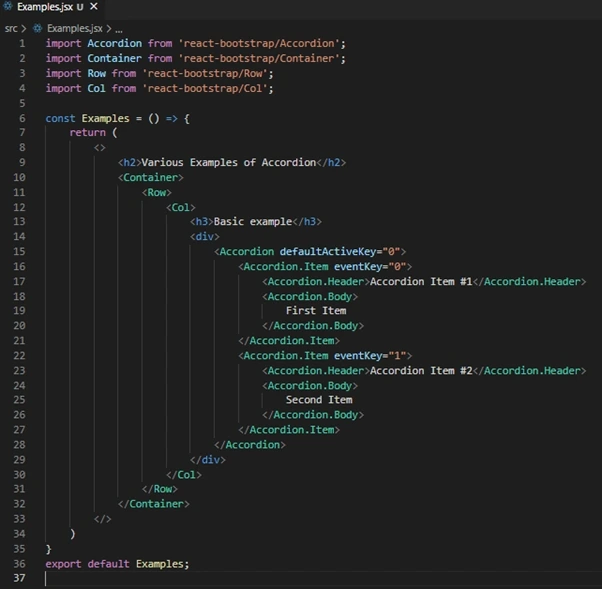Click the closing Container tag
The image size is (602, 589).
(x=154, y=504)
